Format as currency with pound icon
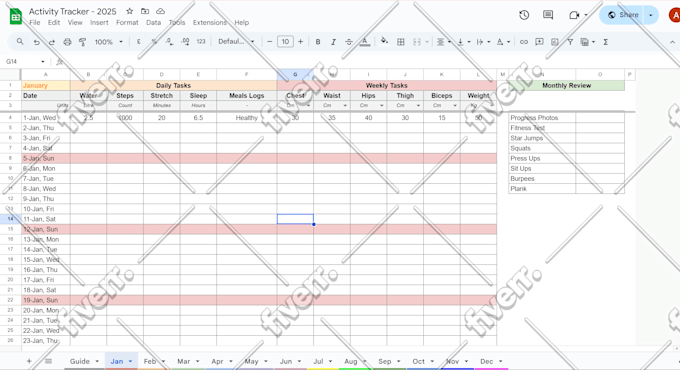The width and height of the screenshot is (680, 370). click(138, 42)
